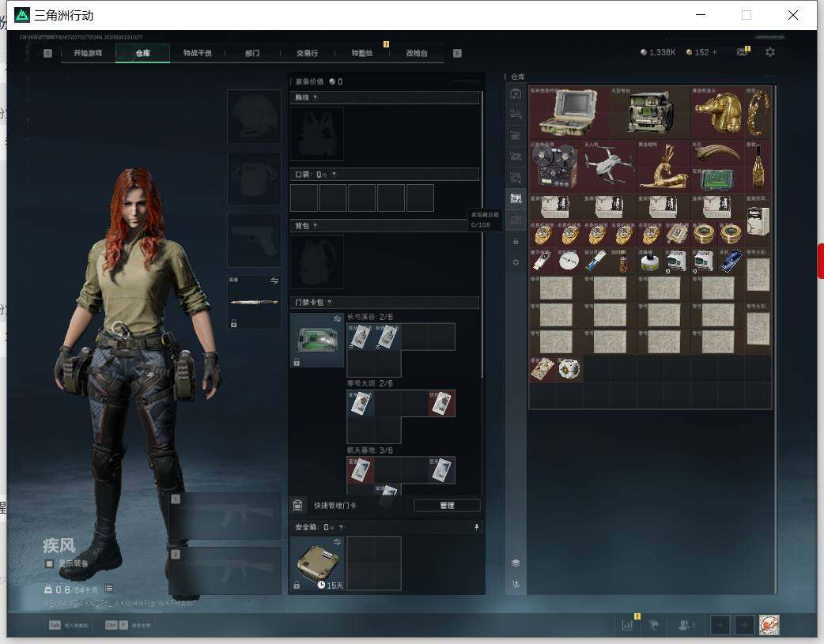
Task: Click the empty body armor slot
Action: (254, 179)
